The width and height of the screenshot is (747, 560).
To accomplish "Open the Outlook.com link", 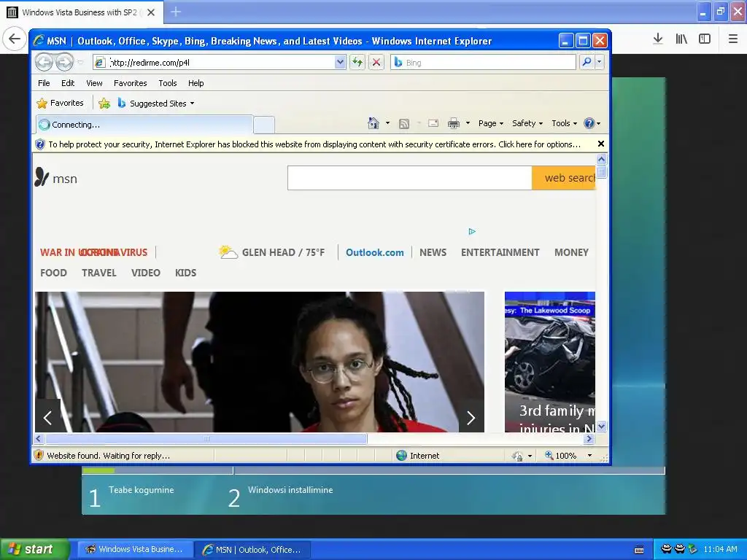I will tap(374, 252).
